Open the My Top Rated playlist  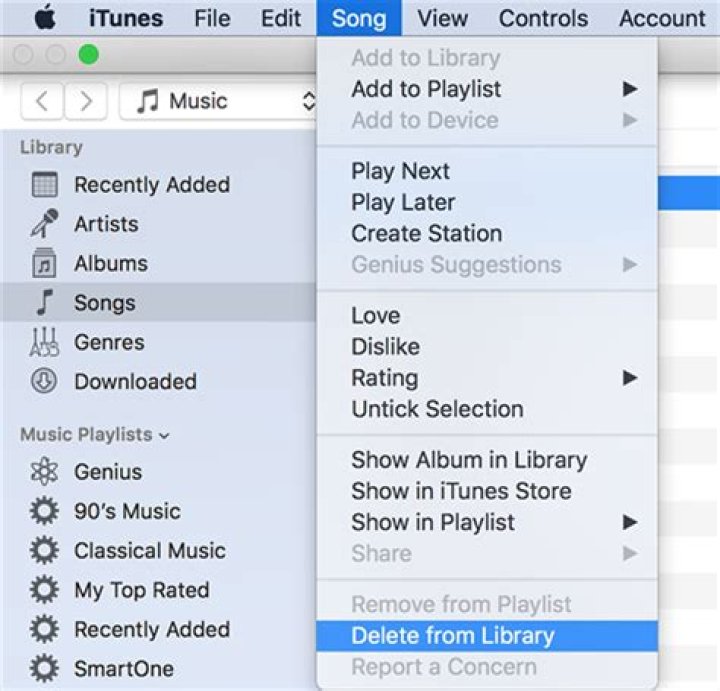tap(158, 590)
